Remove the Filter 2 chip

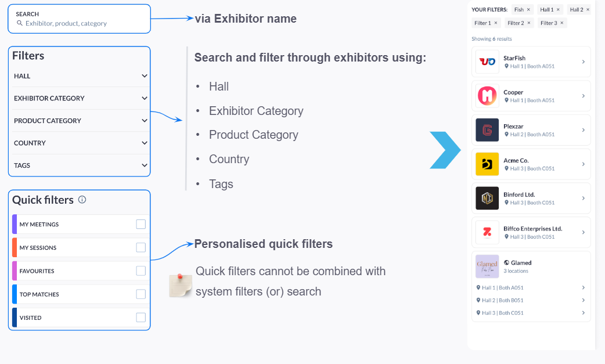pos(529,23)
